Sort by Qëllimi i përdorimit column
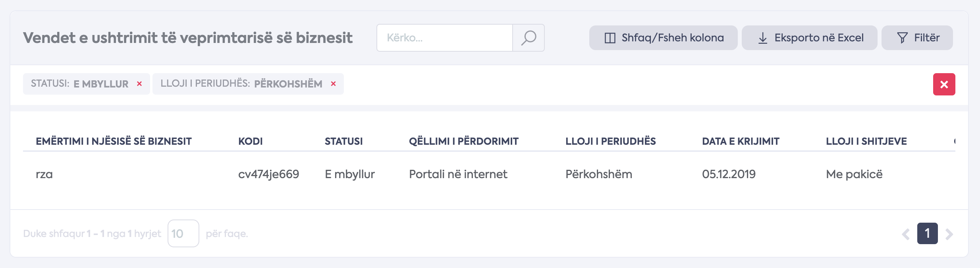The width and height of the screenshot is (980, 268). (x=463, y=141)
